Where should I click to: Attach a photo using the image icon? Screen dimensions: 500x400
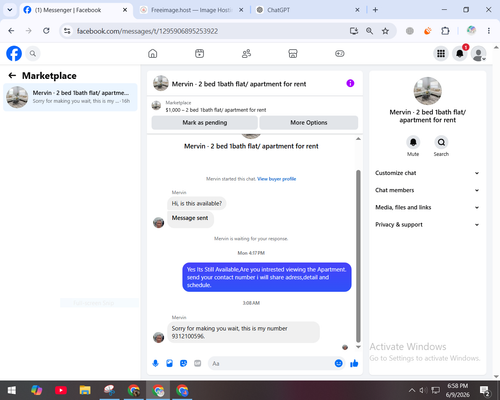[x=169, y=363]
